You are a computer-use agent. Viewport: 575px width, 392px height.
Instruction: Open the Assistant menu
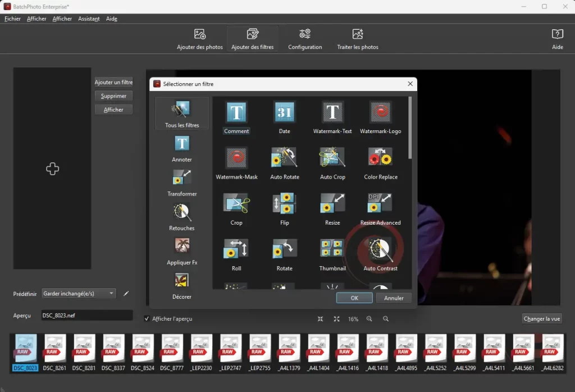coord(89,19)
